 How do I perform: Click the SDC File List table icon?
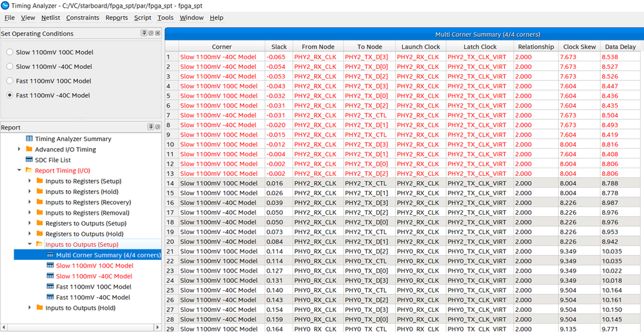29,160
